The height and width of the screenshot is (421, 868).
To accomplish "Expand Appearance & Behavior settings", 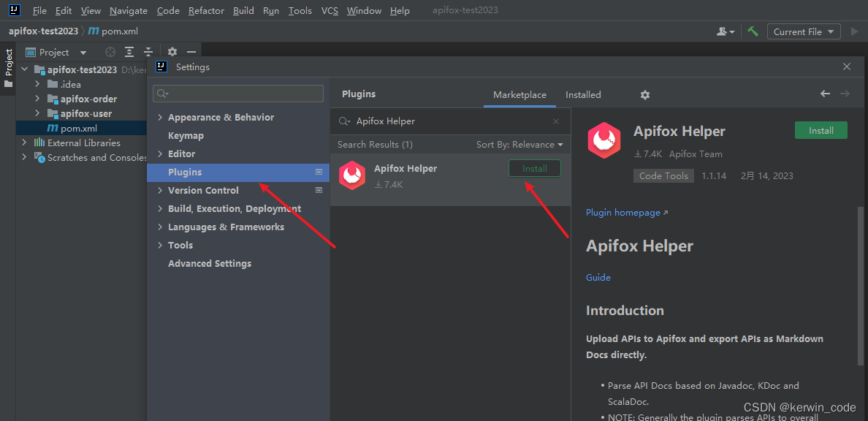I will click(x=160, y=118).
